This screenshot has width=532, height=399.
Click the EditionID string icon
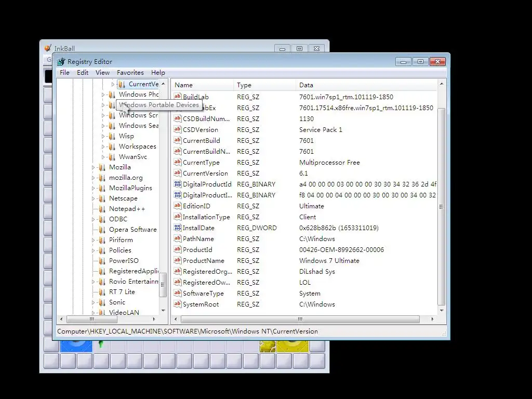[x=178, y=206]
